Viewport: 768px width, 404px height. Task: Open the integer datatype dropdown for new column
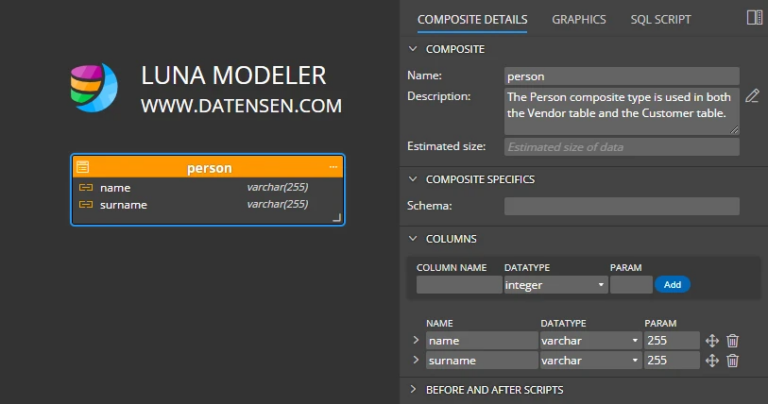(555, 285)
